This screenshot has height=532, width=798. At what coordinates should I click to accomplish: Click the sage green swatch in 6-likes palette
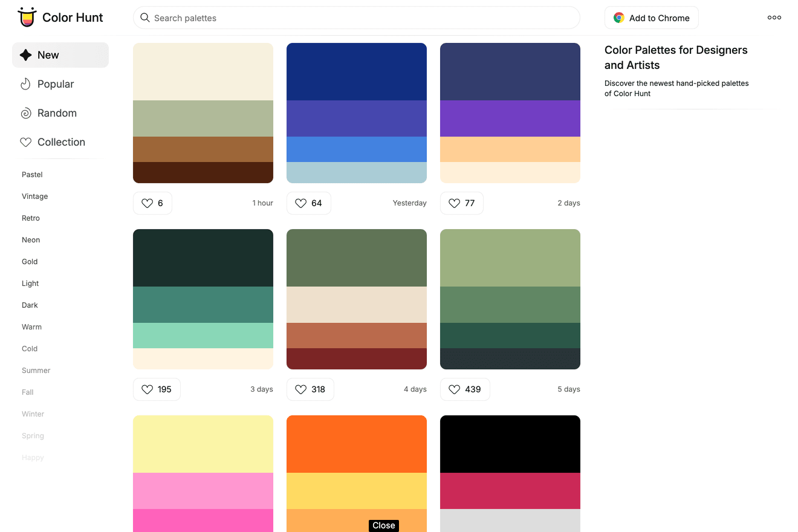pyautogui.click(x=203, y=118)
